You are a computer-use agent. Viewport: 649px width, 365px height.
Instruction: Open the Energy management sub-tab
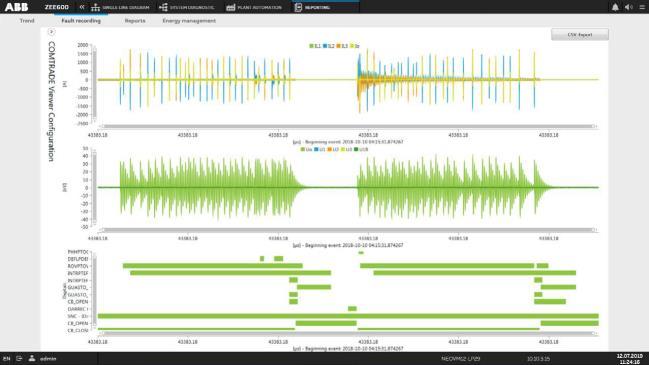pos(189,21)
